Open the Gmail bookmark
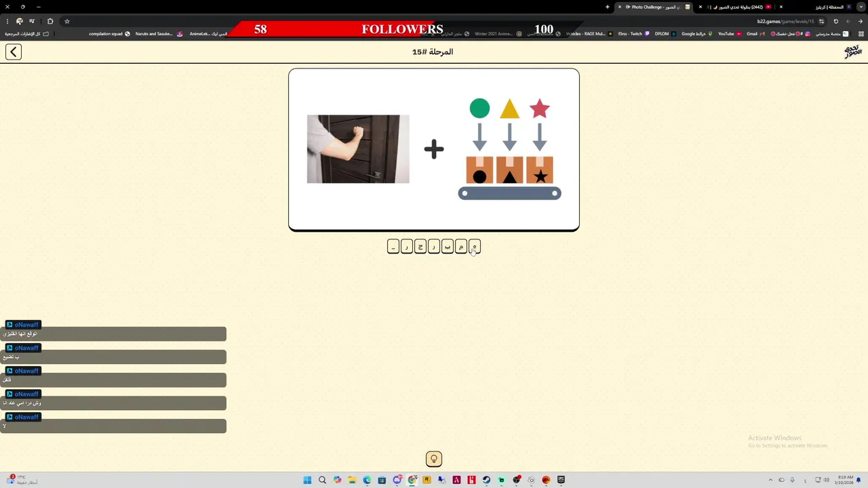 [x=755, y=34]
